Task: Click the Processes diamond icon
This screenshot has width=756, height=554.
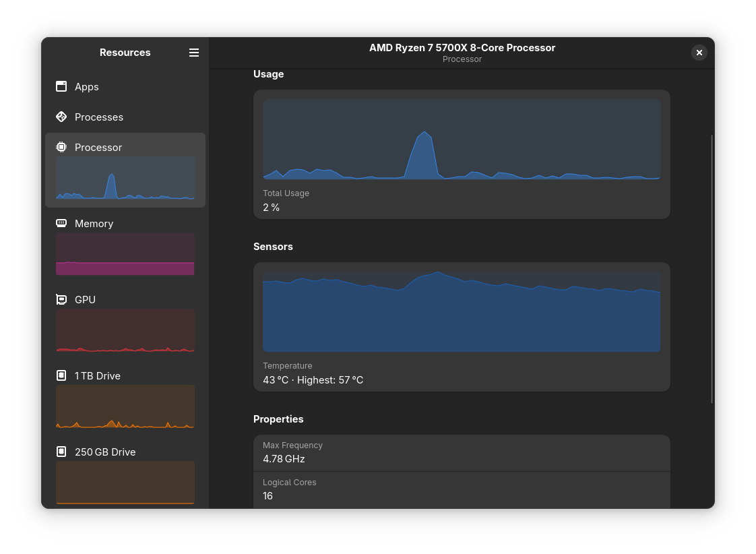Action: (x=61, y=117)
